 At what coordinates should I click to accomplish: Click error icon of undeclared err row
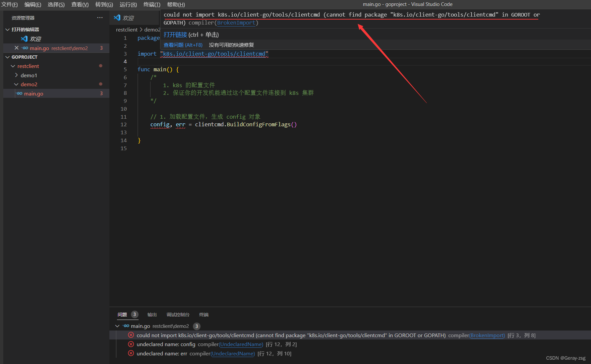click(131, 353)
